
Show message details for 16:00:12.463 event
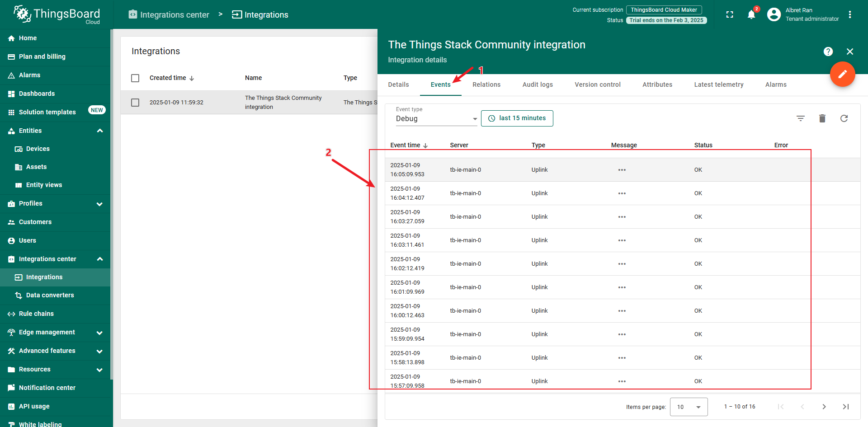pos(622,311)
